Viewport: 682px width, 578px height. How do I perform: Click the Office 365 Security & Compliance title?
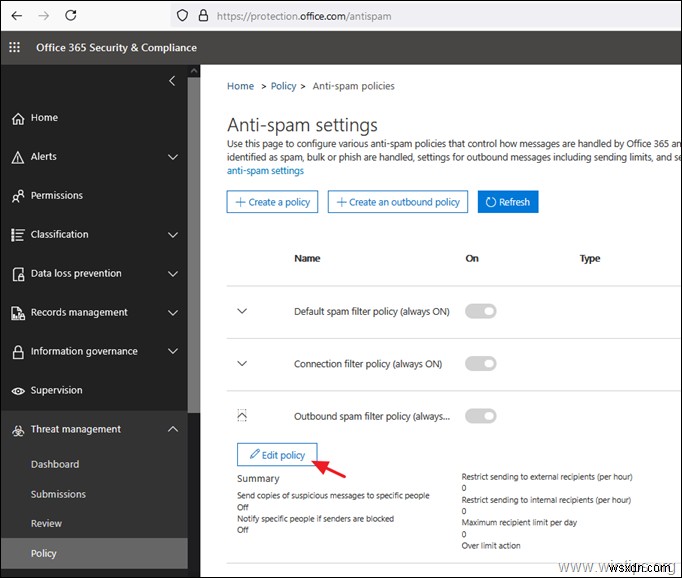pyautogui.click(x=116, y=47)
